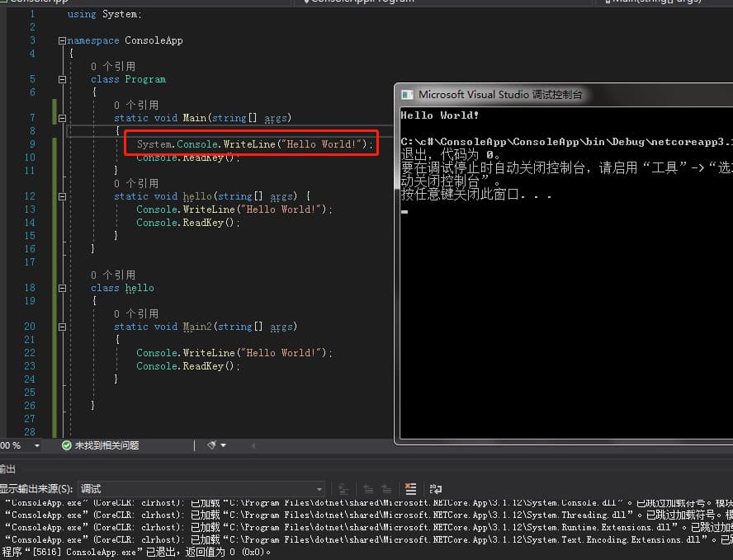Click inside the black debug console area
Screen dimensions: 733x560
(x=561, y=330)
